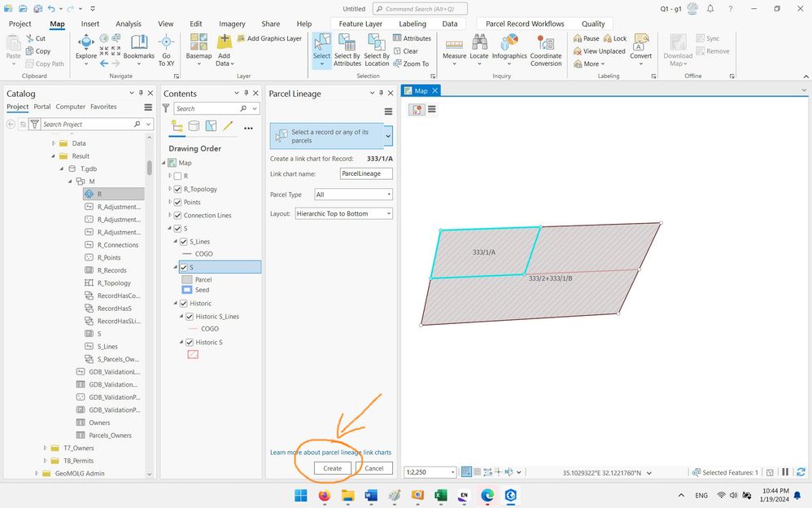Toggle R_Topology layer visibility
Screen dimensions: 812x508
coord(177,189)
